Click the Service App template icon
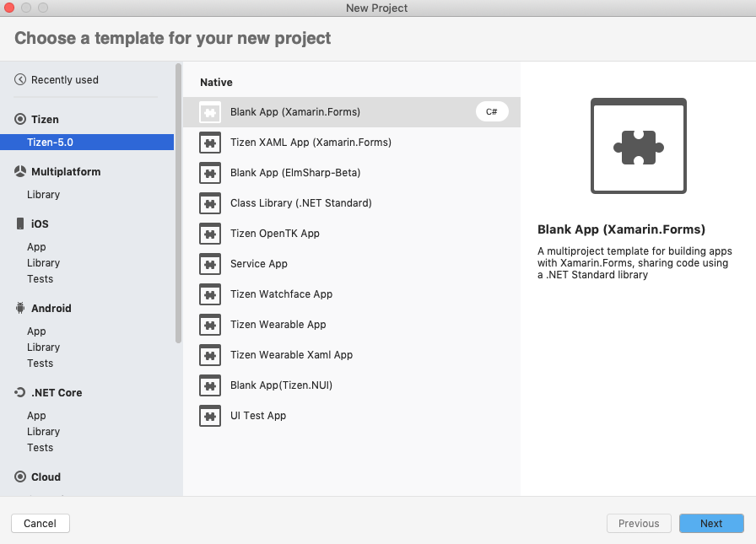Screen dimensions: 756x544 [x=209, y=264]
